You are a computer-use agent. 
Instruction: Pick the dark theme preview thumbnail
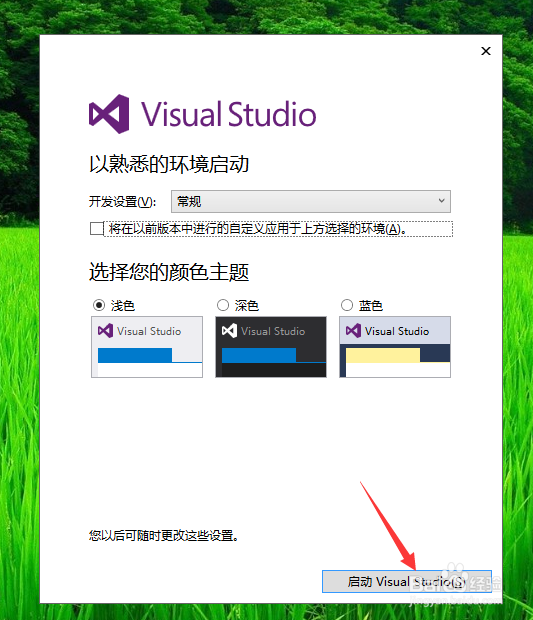tap(271, 347)
